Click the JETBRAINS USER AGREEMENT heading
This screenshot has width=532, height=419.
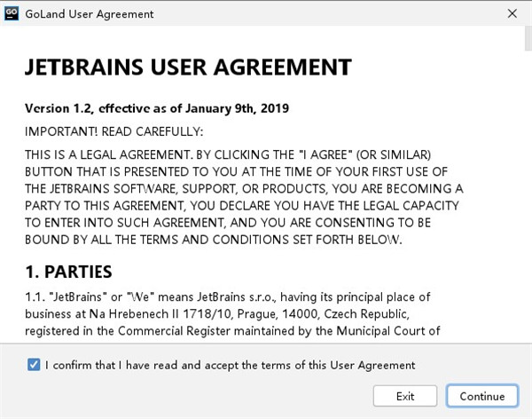tap(188, 67)
